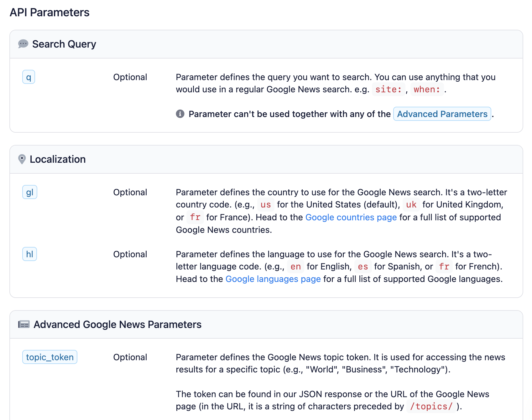Click the location pin icon beside Localization
532x420 pixels.
tap(21, 159)
